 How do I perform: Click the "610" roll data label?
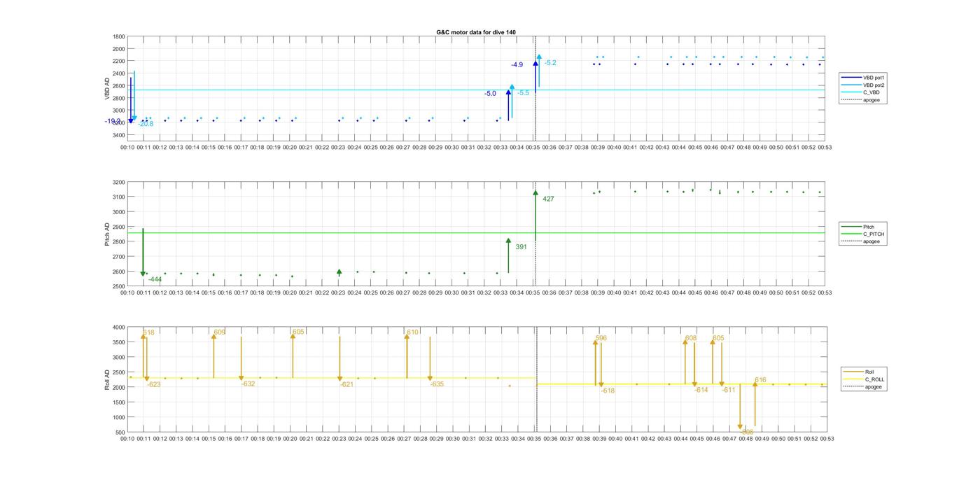[412, 332]
